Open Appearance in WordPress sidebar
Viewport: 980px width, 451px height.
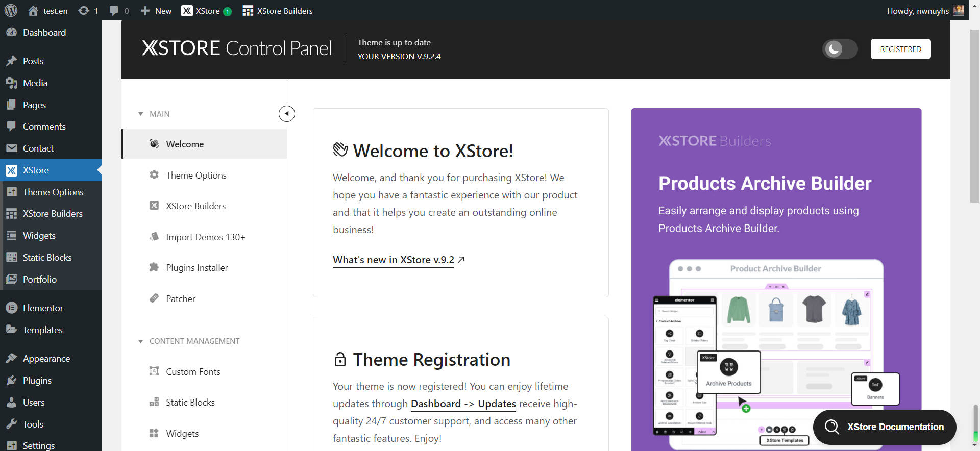click(51, 358)
